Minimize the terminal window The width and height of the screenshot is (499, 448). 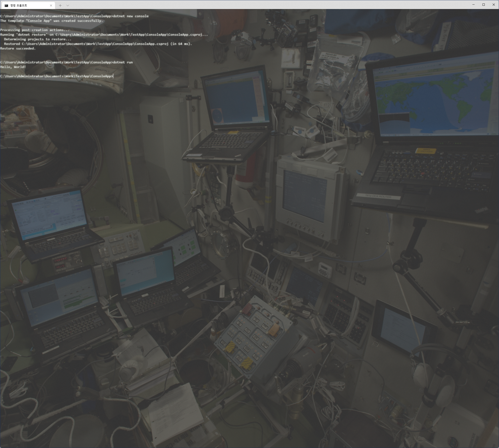473,5
